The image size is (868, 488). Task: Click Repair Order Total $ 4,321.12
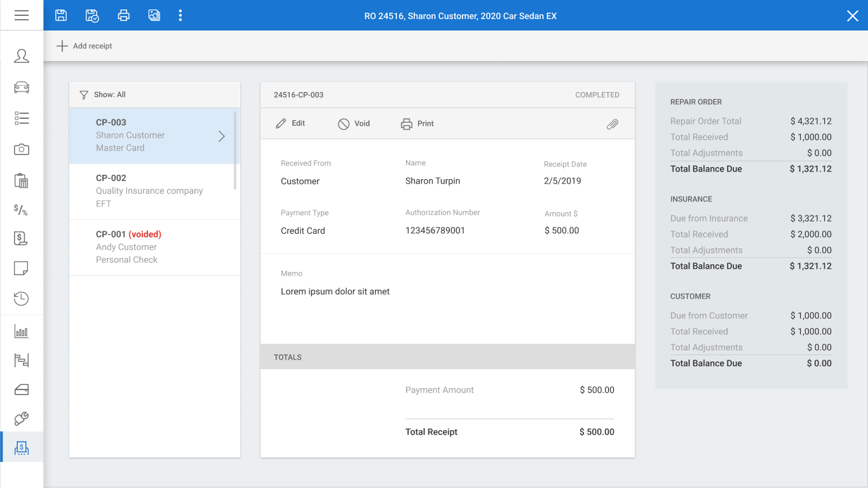751,121
